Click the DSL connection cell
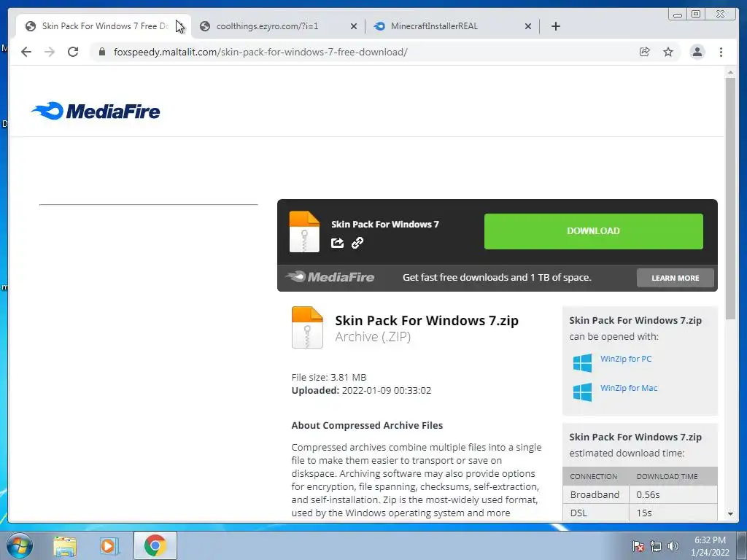 point(596,513)
